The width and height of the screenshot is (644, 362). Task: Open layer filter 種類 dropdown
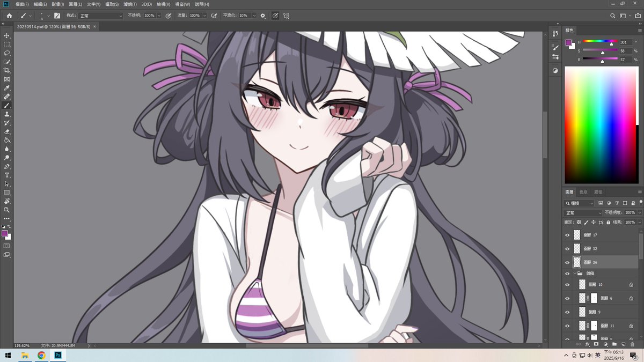[579, 203]
